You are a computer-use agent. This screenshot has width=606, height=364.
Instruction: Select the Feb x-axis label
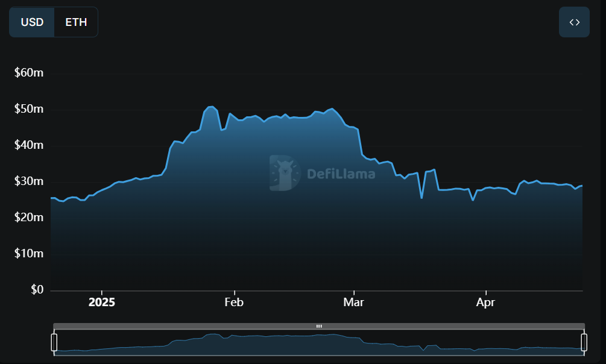coord(234,302)
